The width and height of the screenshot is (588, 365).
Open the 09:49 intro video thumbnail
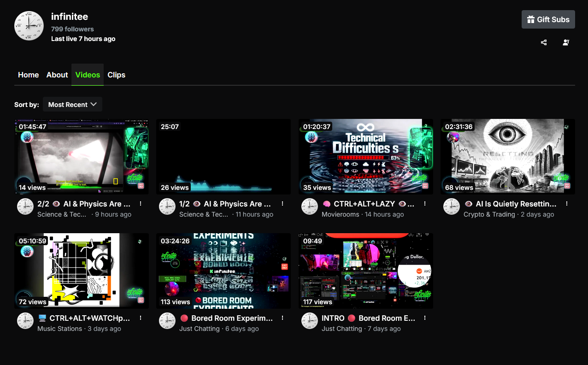point(366,271)
